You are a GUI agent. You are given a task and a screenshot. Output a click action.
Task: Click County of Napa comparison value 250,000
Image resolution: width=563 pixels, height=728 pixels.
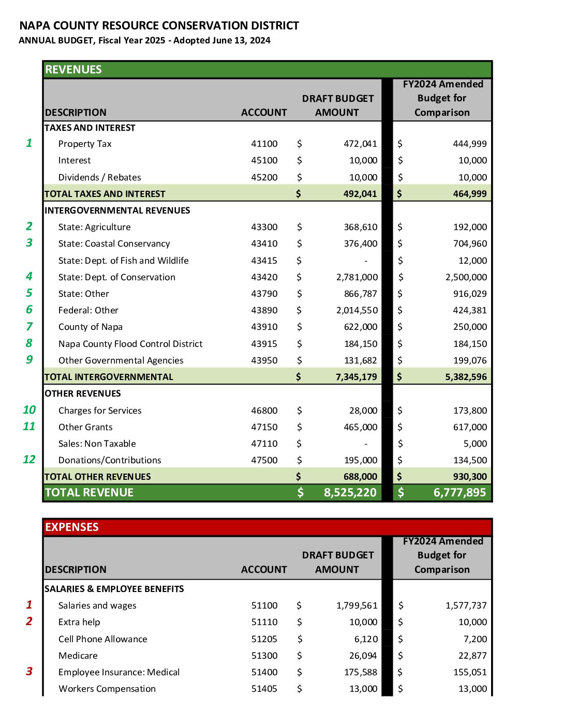470,327
